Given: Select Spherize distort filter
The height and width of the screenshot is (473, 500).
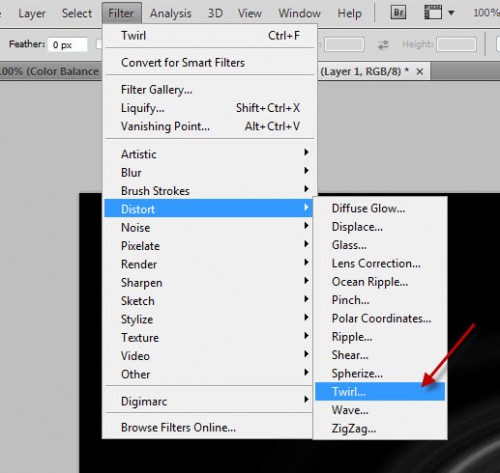Looking at the screenshot, I should coord(380,373).
